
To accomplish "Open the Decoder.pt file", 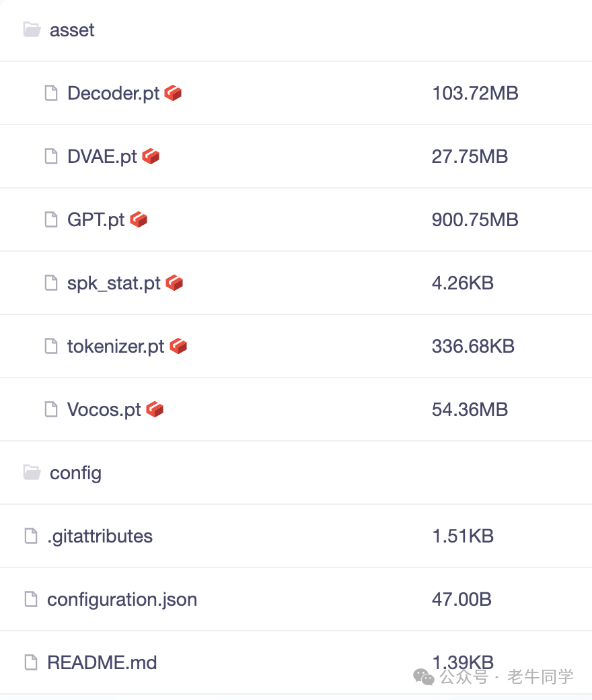I will click(x=113, y=94).
